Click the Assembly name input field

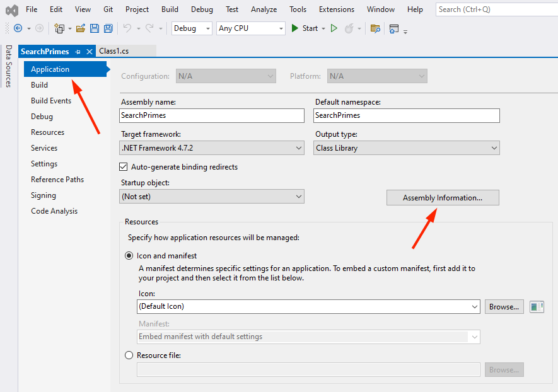[x=212, y=115]
